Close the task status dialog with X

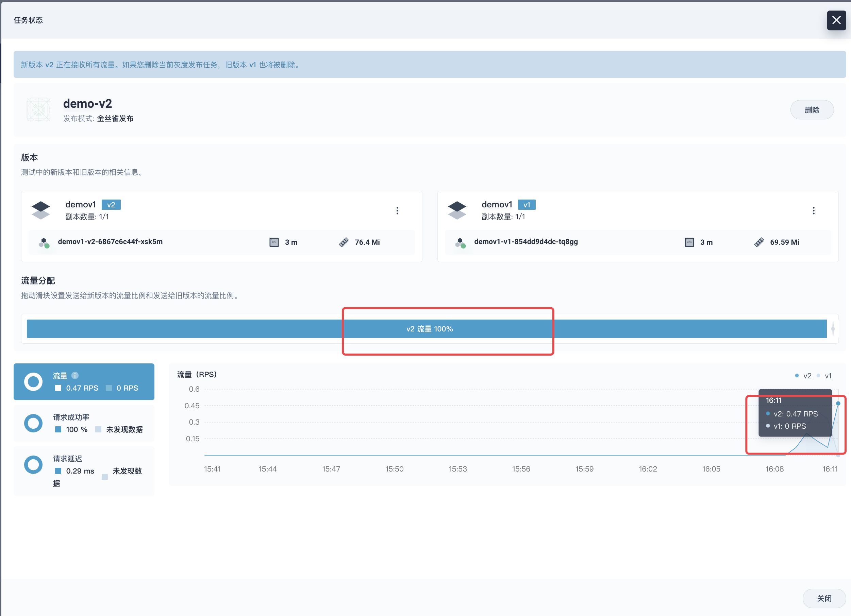pos(836,20)
